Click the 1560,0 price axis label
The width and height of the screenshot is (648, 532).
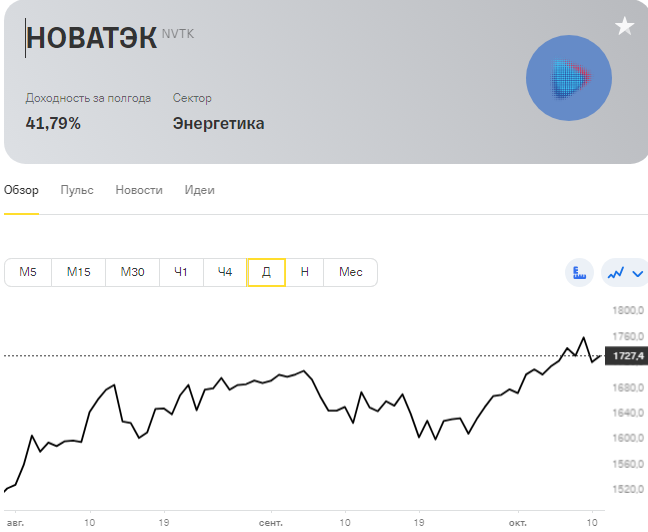tap(628, 464)
